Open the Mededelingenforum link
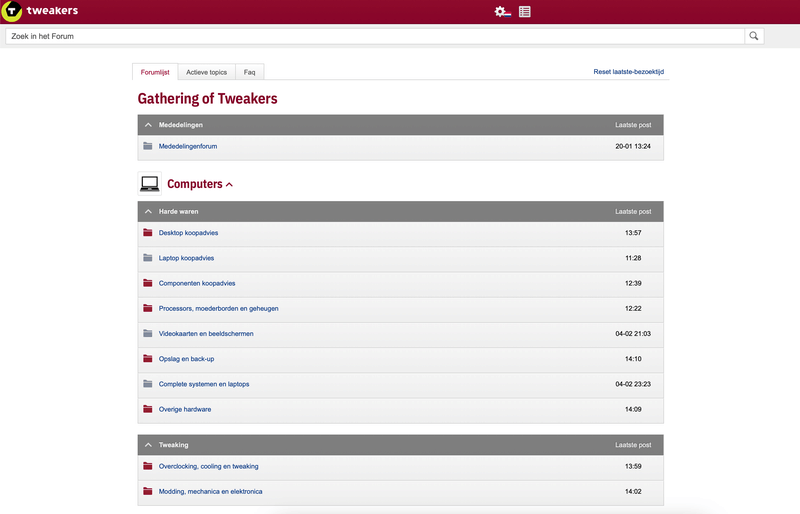The width and height of the screenshot is (800, 514). 188,146
